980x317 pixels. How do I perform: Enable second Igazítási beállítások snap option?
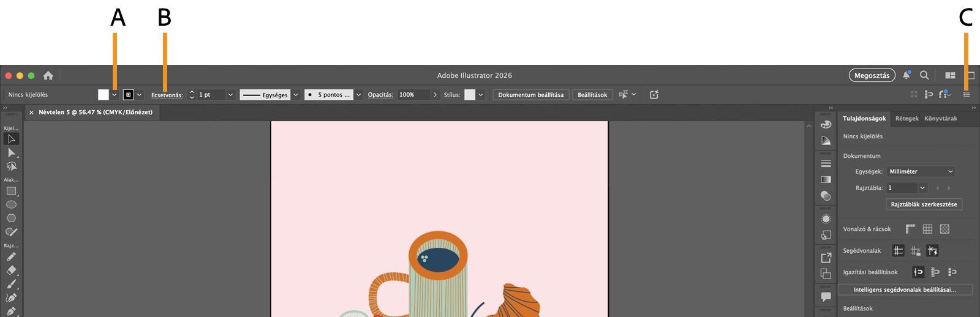935,272
